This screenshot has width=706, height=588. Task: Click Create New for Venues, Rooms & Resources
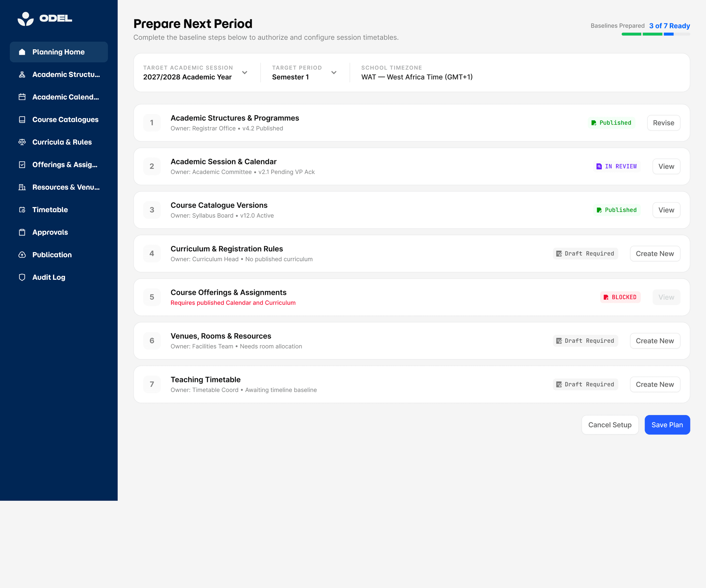tap(655, 341)
